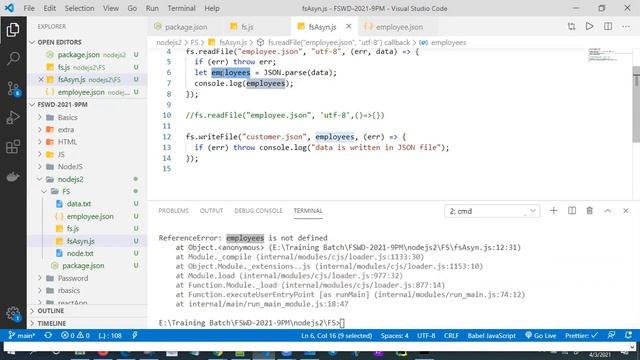Switch to the Debug Console tab
Screen dimensions: 640x360
[x=258, y=211]
